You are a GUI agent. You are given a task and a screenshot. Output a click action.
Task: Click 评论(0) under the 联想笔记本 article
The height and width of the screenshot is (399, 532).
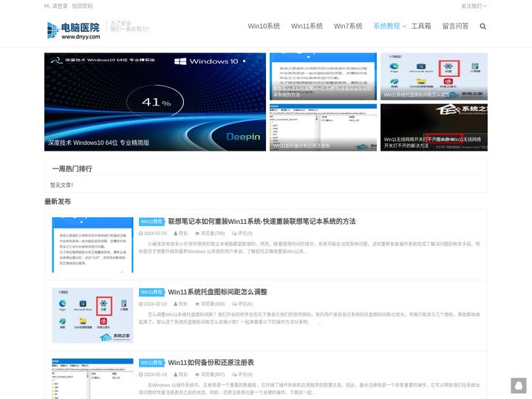point(242,233)
